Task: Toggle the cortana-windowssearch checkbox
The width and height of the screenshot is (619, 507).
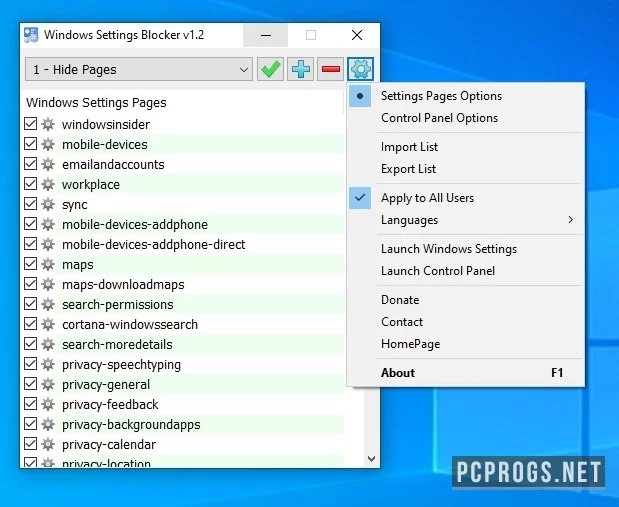Action: pyautogui.click(x=30, y=324)
